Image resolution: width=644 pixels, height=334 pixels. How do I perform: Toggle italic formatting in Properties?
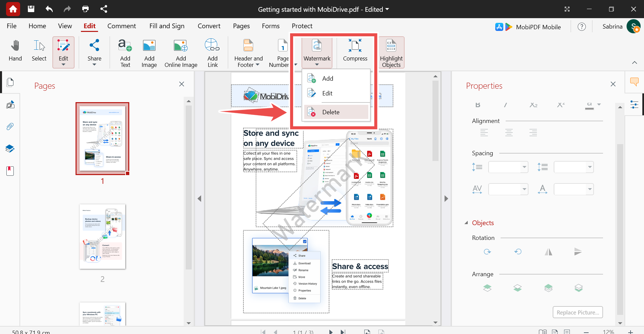(505, 105)
